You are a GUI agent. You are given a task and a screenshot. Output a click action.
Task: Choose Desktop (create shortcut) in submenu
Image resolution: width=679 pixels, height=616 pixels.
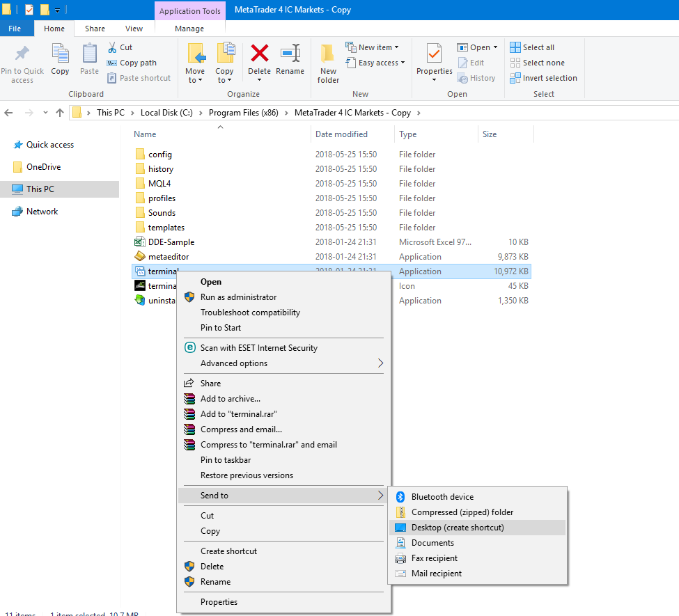[x=477, y=528]
